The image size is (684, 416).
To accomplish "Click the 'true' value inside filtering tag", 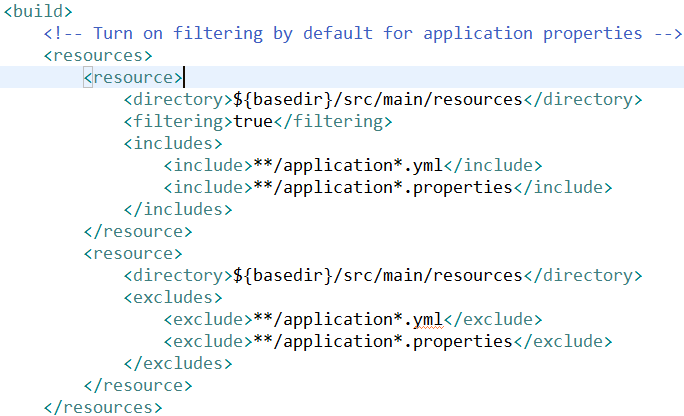I will (x=252, y=121).
